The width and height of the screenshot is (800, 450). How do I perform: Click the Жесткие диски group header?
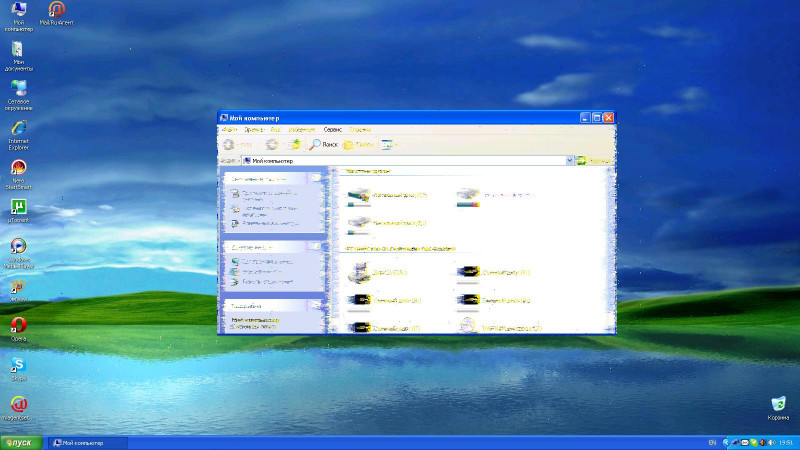pos(368,171)
